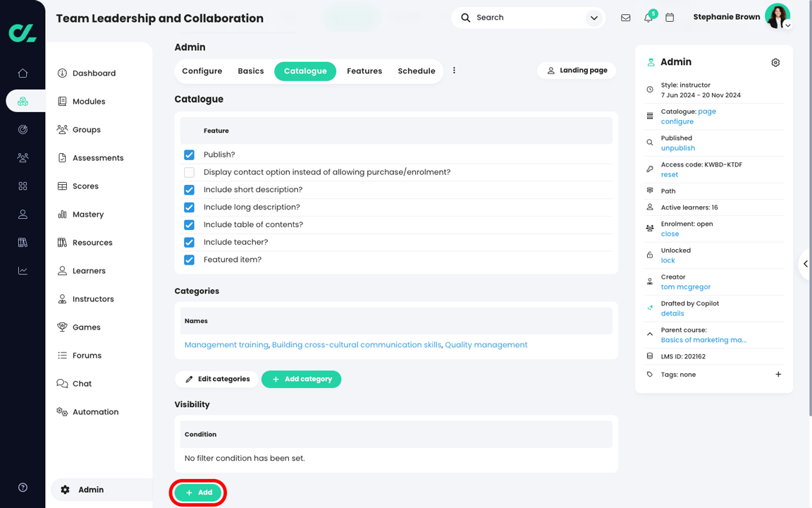Open the goals target icon in left rail

tap(23, 130)
